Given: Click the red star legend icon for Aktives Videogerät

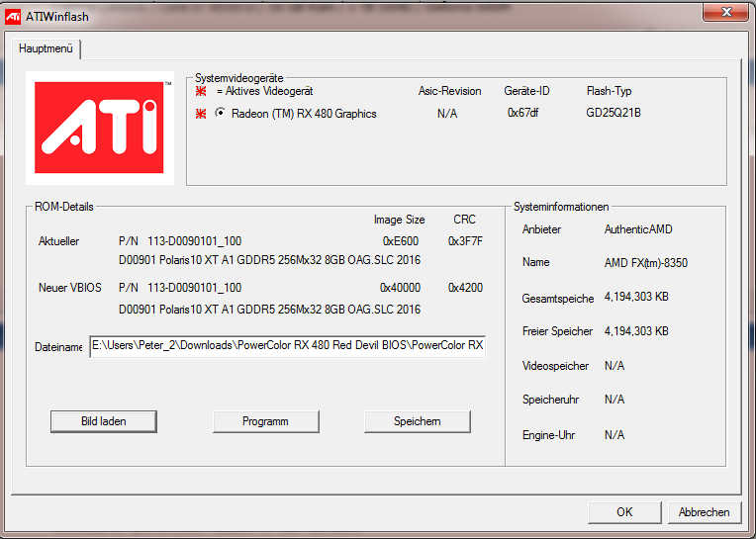Looking at the screenshot, I should coord(201,91).
